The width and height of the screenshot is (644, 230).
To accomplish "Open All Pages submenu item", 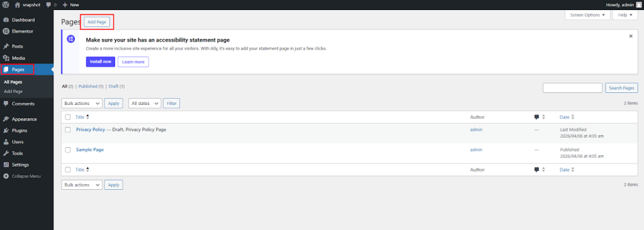I will point(13,82).
